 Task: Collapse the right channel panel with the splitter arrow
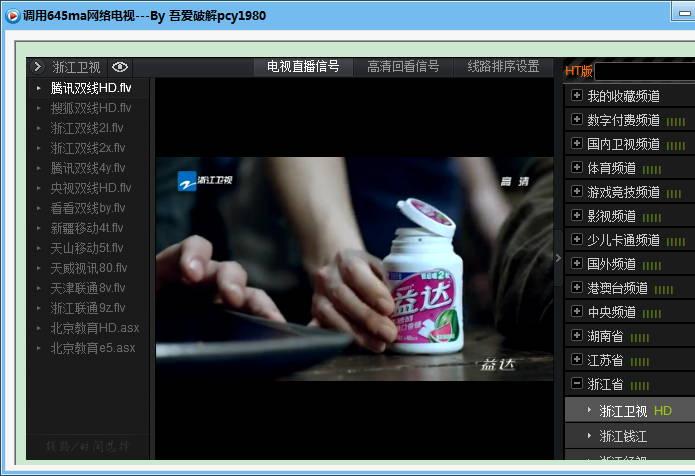pyautogui.click(x=558, y=257)
